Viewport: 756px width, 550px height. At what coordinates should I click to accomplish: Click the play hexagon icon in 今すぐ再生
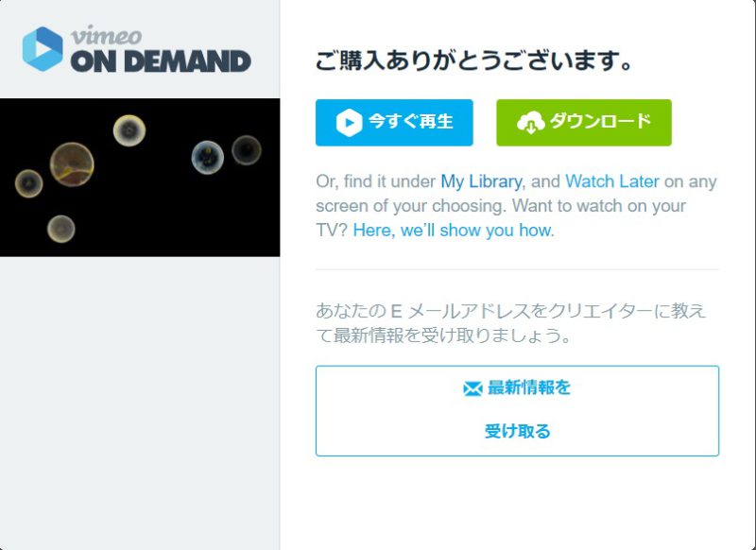[x=349, y=123]
